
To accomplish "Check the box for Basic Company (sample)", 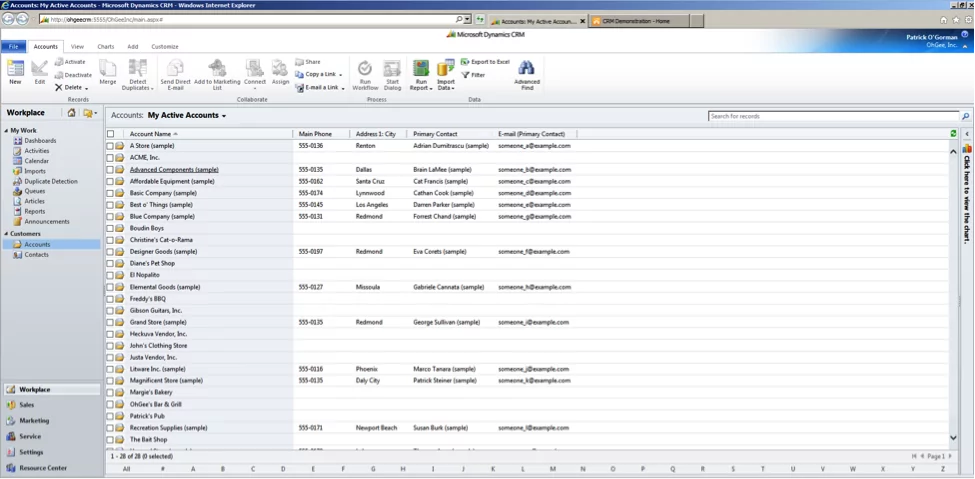I will (x=110, y=193).
